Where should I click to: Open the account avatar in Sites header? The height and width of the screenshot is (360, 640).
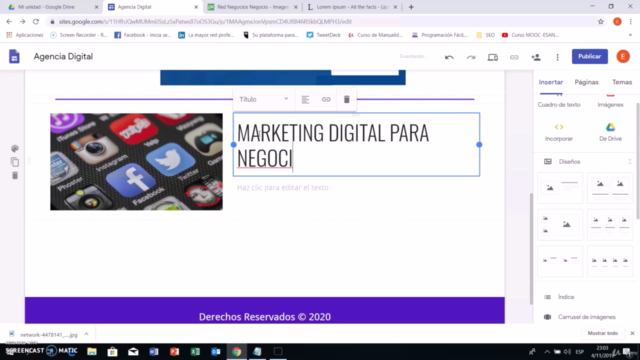click(623, 56)
